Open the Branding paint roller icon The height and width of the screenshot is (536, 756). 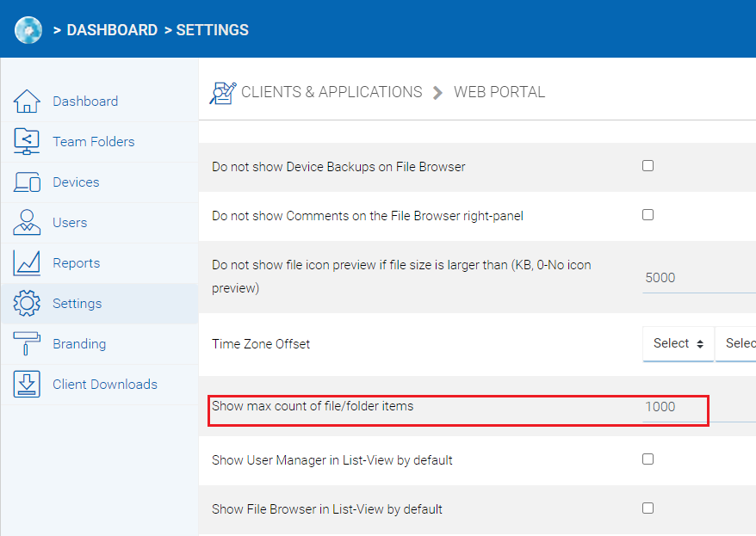click(27, 344)
